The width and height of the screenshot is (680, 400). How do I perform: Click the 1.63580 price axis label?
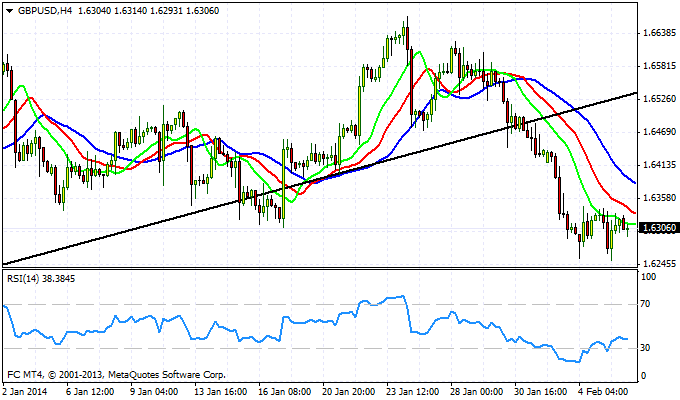pos(658,198)
